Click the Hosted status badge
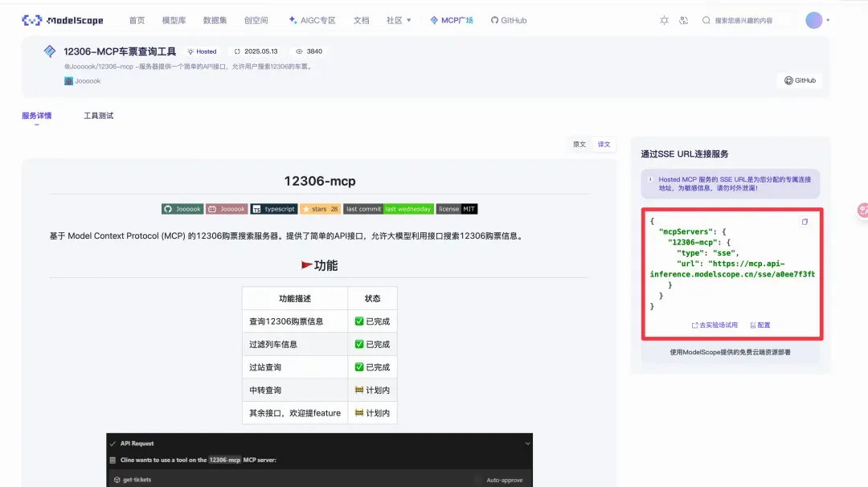Viewport: 868px width, 487px height. pyautogui.click(x=202, y=51)
